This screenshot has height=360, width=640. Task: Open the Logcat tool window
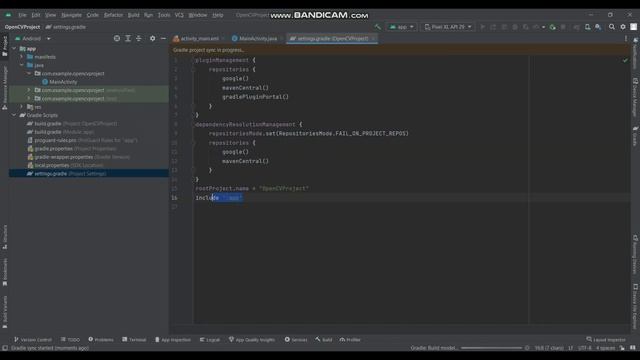(x=210, y=340)
